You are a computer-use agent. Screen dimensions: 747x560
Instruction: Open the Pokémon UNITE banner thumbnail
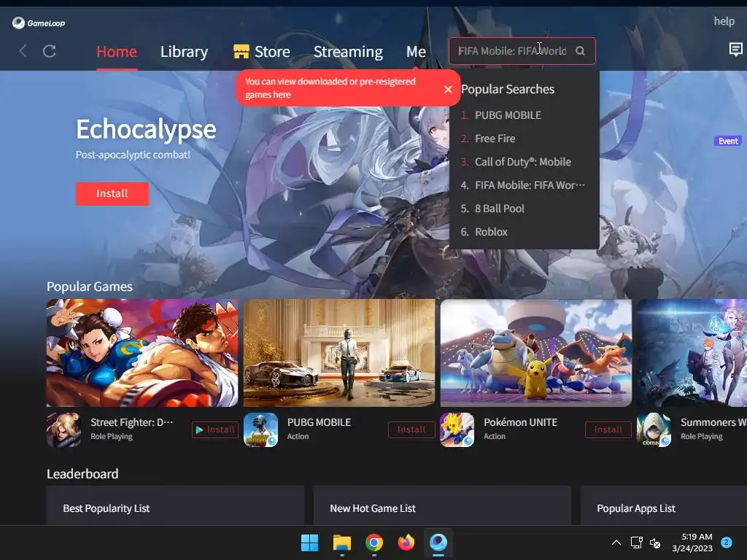tap(535, 353)
